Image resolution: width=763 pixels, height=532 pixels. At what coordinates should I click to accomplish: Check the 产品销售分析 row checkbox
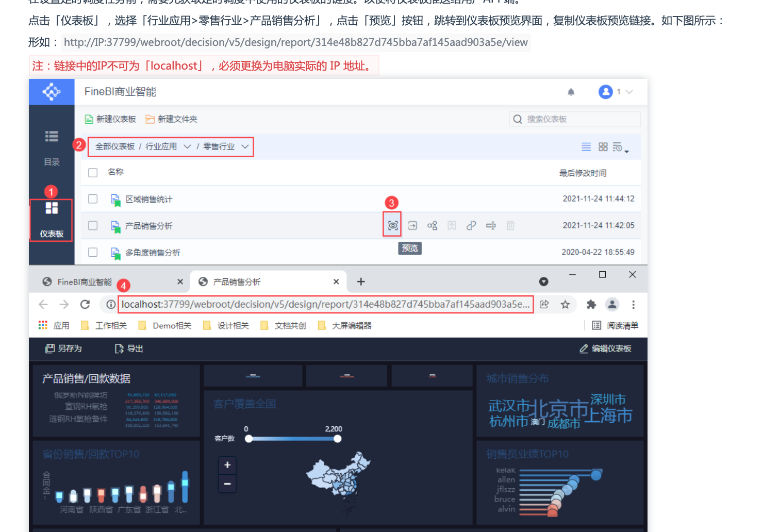pyautogui.click(x=93, y=226)
